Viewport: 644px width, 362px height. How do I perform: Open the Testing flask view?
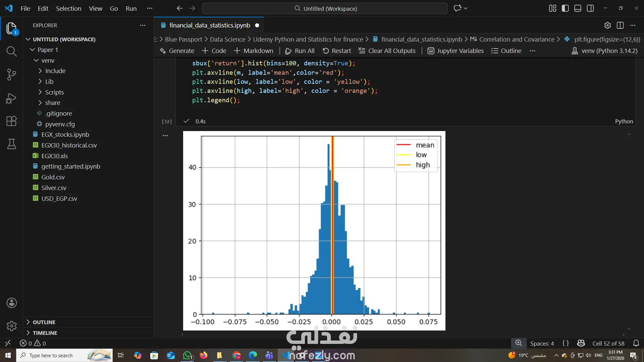point(11,144)
